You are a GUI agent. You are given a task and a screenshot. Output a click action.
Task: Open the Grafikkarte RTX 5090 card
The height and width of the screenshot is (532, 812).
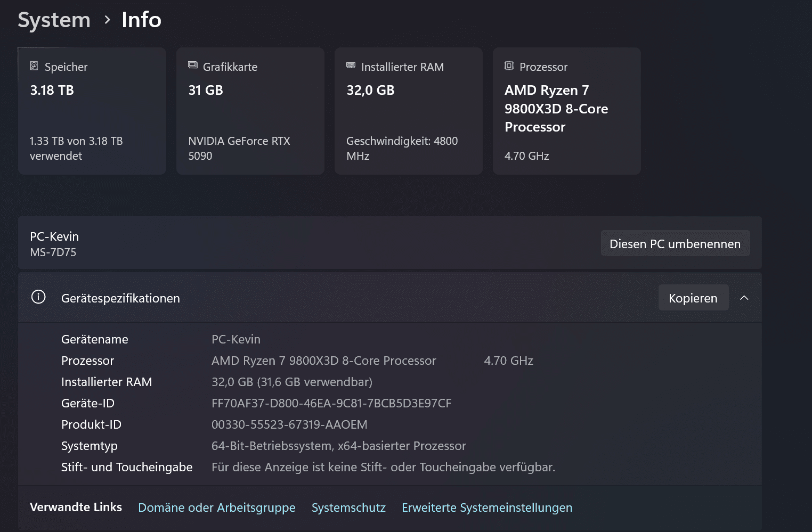click(x=250, y=111)
